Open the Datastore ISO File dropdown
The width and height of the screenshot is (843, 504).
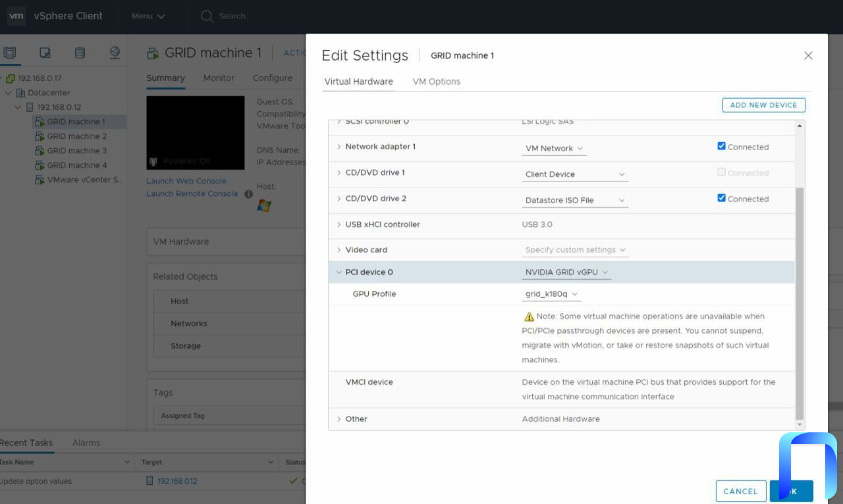[x=575, y=200]
